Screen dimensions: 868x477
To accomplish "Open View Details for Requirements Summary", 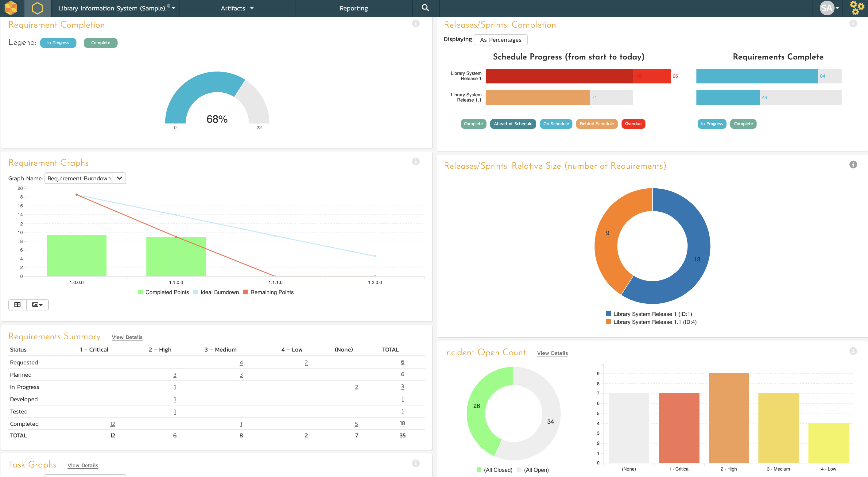I will [127, 337].
